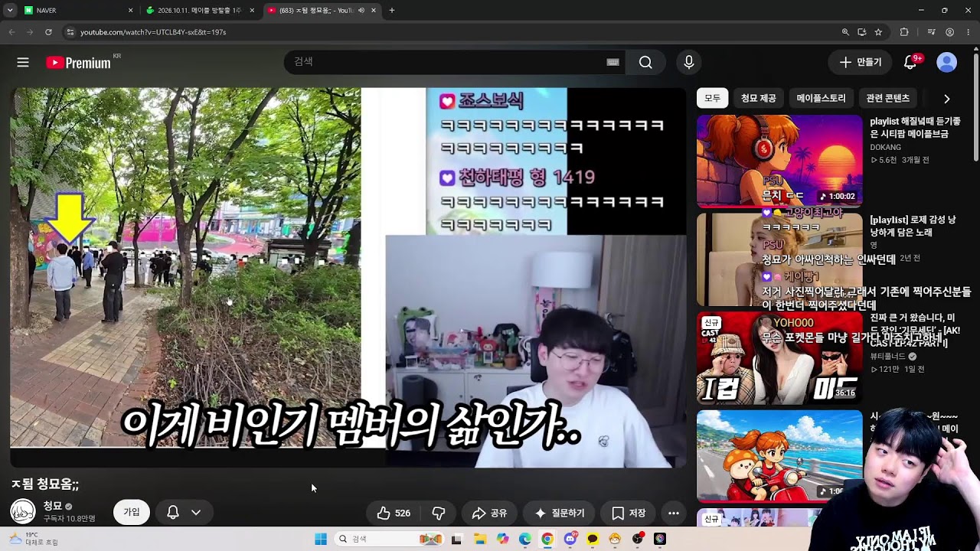Expand notification options chevron next to bell
The image size is (980, 551).
click(196, 513)
